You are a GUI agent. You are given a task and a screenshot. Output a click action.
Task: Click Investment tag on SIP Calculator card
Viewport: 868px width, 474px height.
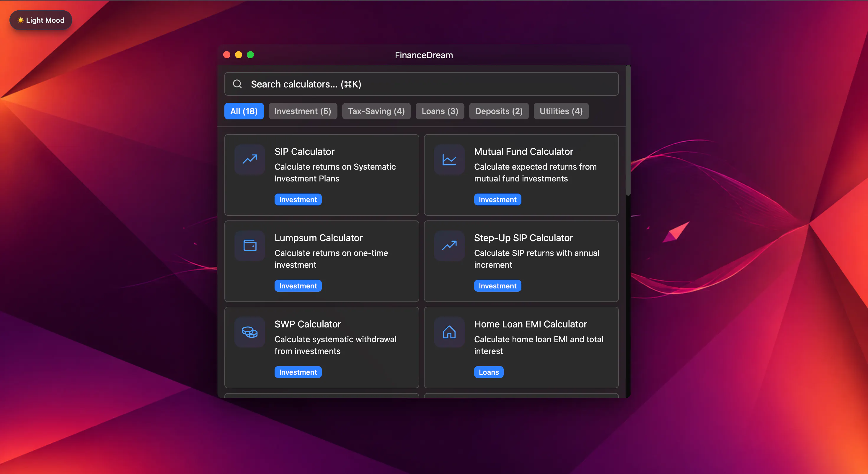(298, 199)
